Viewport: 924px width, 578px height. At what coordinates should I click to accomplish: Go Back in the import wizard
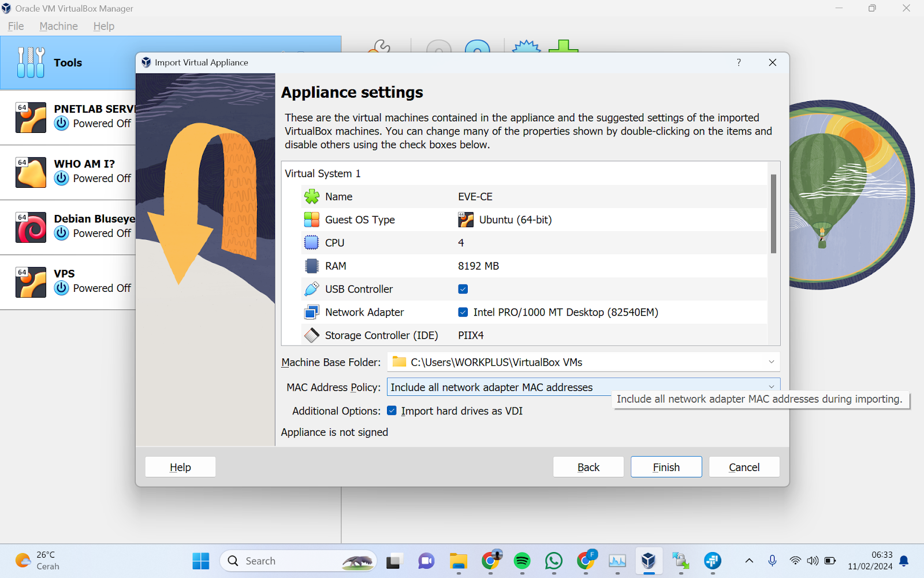588,467
